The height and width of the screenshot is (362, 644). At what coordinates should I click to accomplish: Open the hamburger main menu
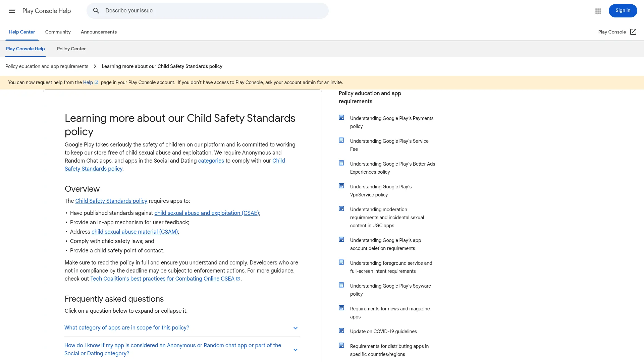tap(12, 11)
